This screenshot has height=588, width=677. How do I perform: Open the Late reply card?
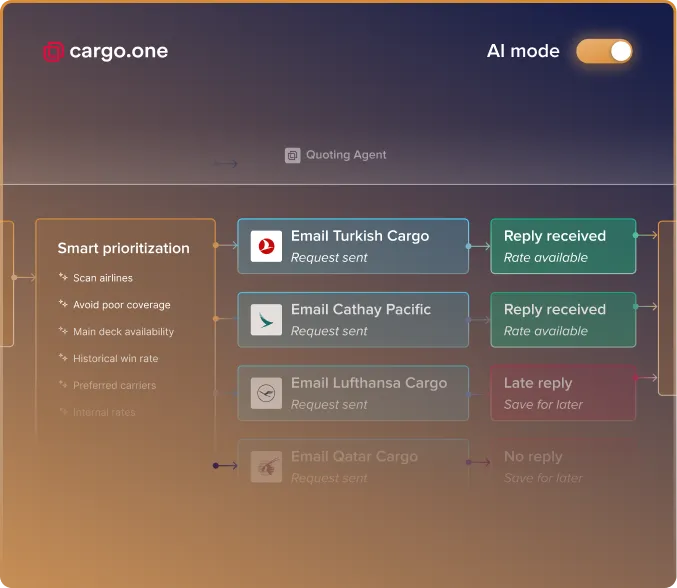point(563,393)
